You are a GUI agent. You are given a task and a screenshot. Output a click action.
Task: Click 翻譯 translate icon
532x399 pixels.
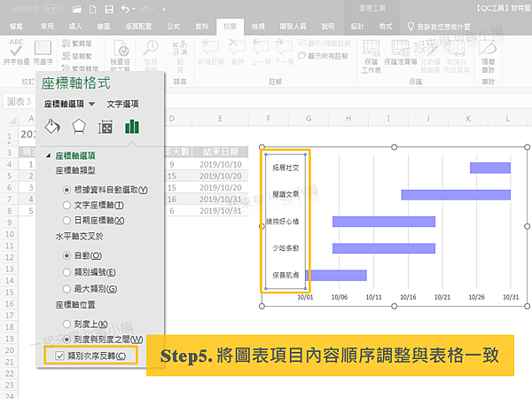tap(180, 56)
